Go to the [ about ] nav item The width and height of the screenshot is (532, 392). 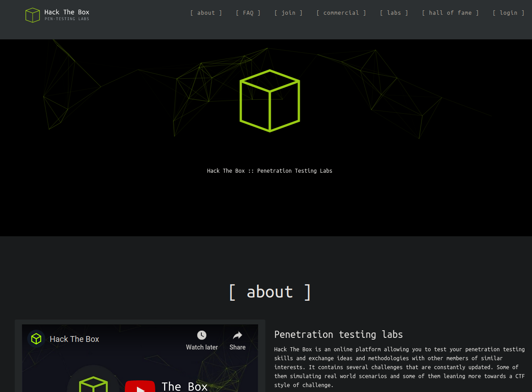206,13
